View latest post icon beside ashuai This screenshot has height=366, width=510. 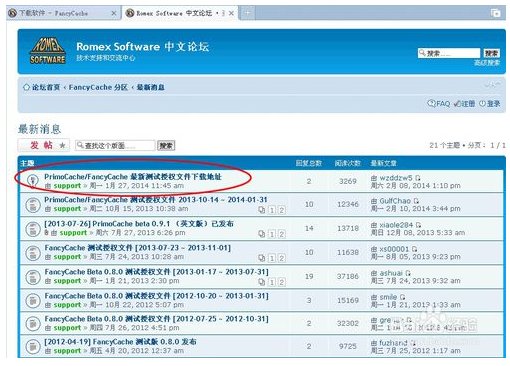408,273
